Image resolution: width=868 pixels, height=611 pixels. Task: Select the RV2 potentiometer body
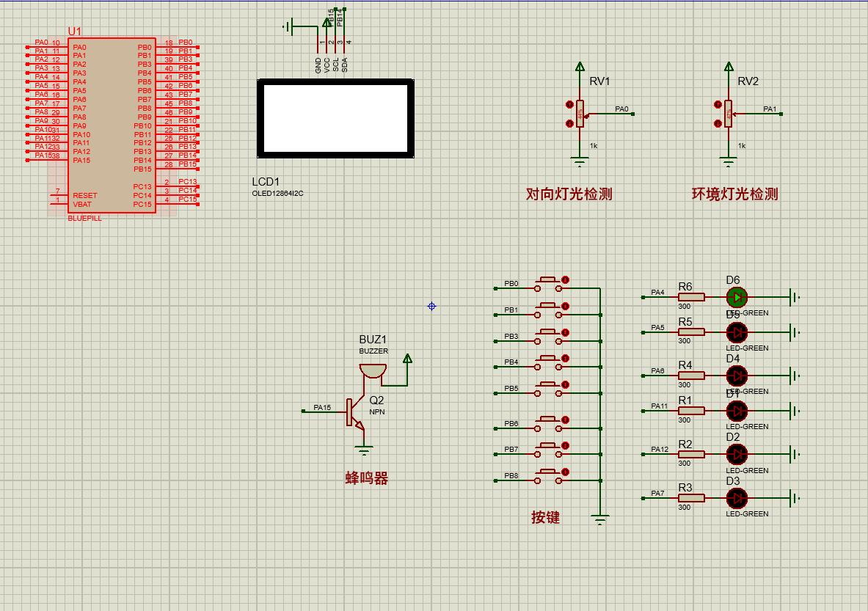click(728, 114)
